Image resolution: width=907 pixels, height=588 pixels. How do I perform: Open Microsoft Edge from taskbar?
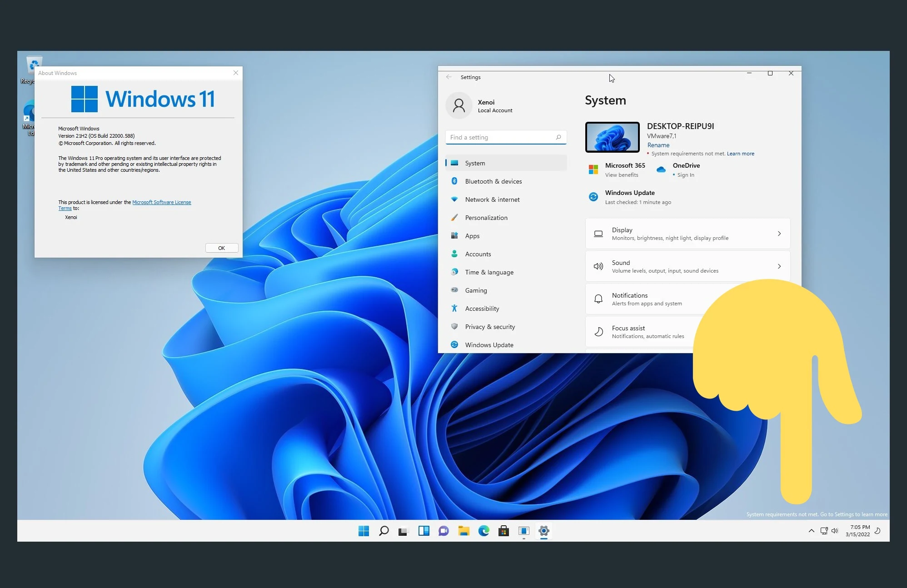[483, 531]
